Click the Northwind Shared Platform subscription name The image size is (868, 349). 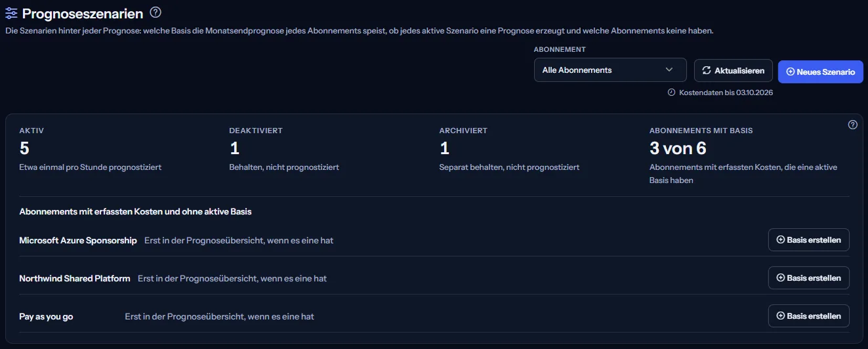pyautogui.click(x=75, y=278)
